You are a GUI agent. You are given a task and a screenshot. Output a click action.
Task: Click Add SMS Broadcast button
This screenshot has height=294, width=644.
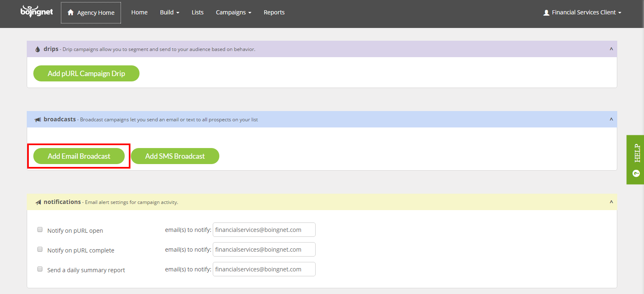(175, 156)
